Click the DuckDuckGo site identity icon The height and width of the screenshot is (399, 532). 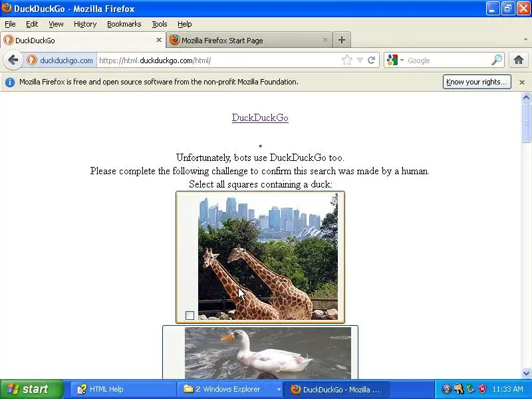pyautogui.click(x=31, y=61)
